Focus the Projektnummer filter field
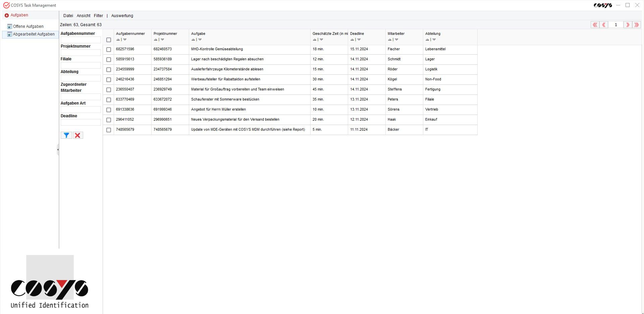 pyautogui.click(x=80, y=53)
